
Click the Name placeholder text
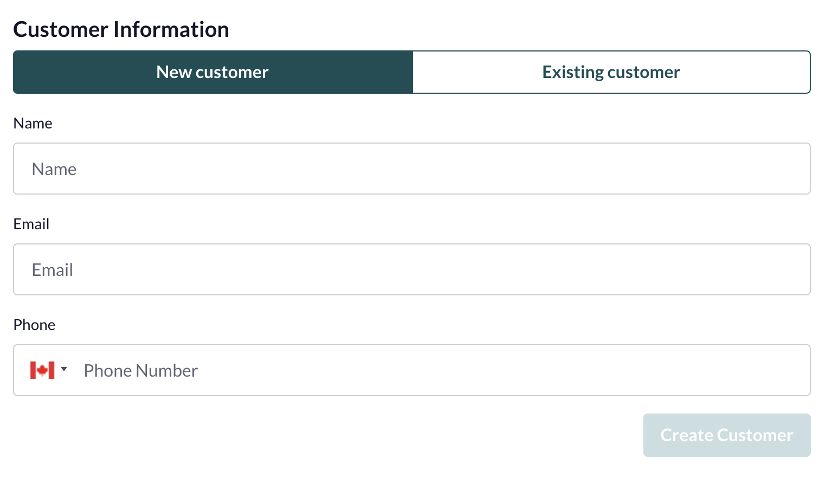pos(54,169)
